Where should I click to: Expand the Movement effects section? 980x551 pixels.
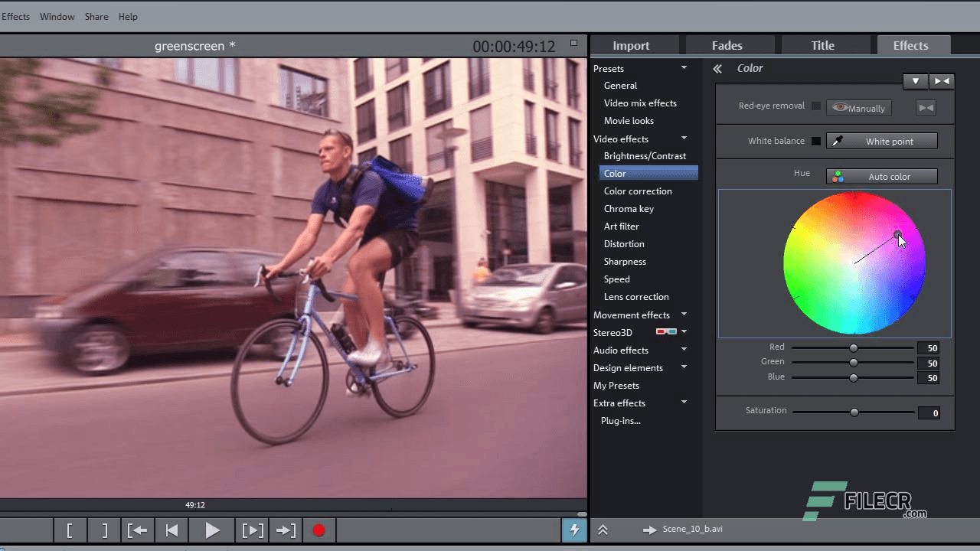[684, 315]
